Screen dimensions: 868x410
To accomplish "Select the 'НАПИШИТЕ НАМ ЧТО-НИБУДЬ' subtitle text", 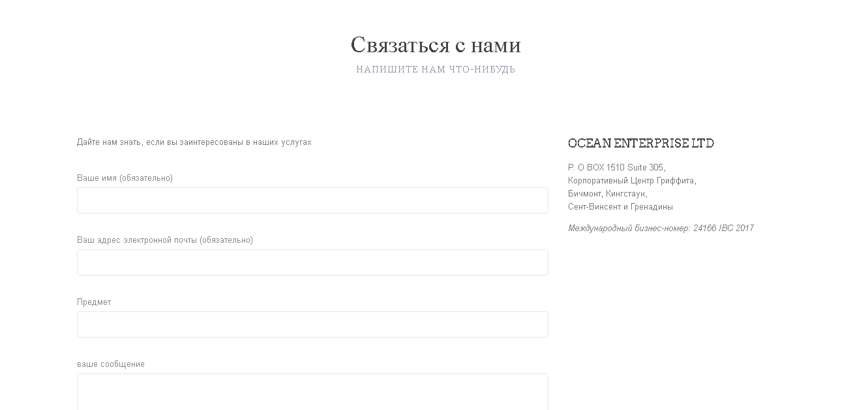I will 436,68.
